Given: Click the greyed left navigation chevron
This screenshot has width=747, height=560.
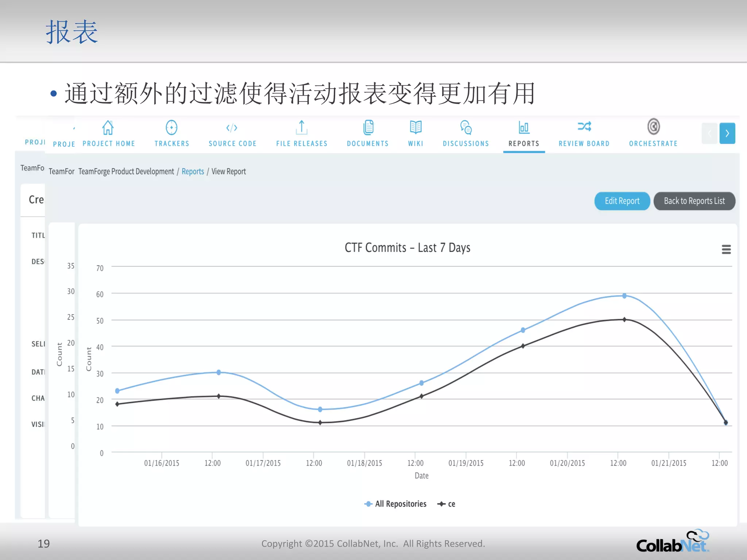Looking at the screenshot, I should pos(709,133).
